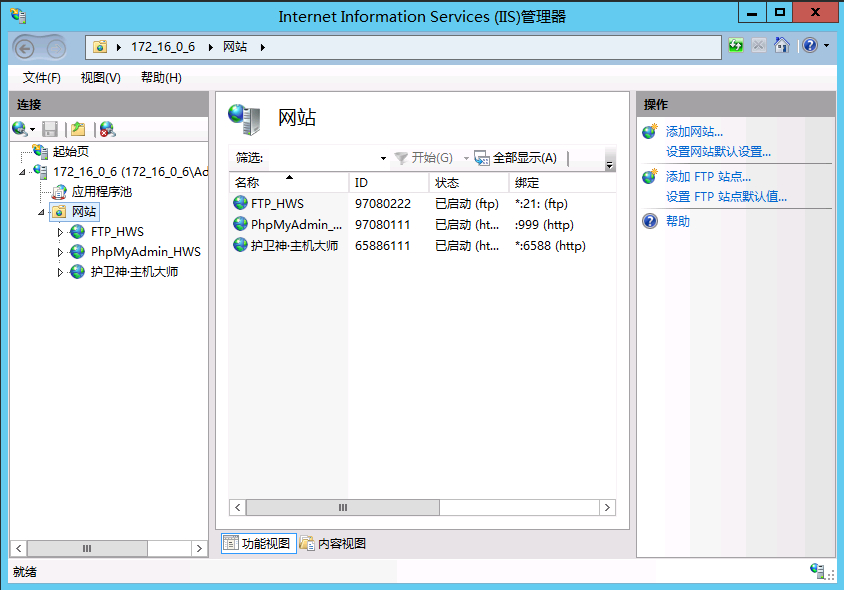844x590 pixels.
Task: Select FTP_HWS site in the tree
Action: pyautogui.click(x=117, y=232)
